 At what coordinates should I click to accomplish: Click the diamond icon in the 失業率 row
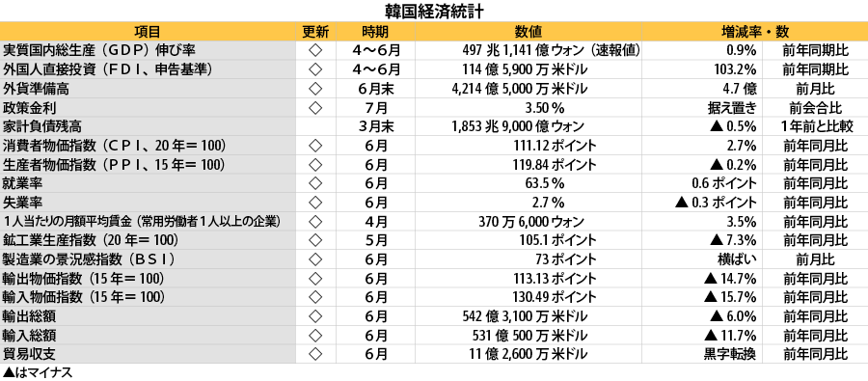315,203
